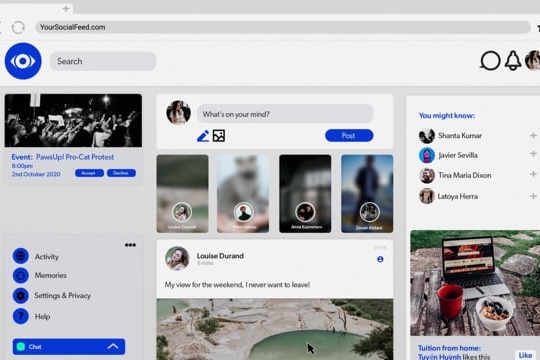Image resolution: width=540 pixels, height=360 pixels.
Task: Click the Search input field
Action: click(x=103, y=61)
